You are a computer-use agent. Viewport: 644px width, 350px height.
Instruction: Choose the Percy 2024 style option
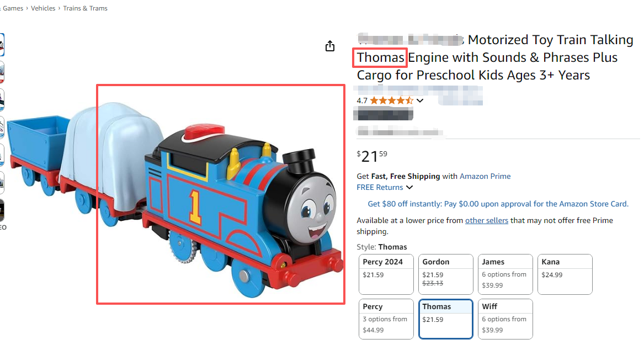click(386, 274)
